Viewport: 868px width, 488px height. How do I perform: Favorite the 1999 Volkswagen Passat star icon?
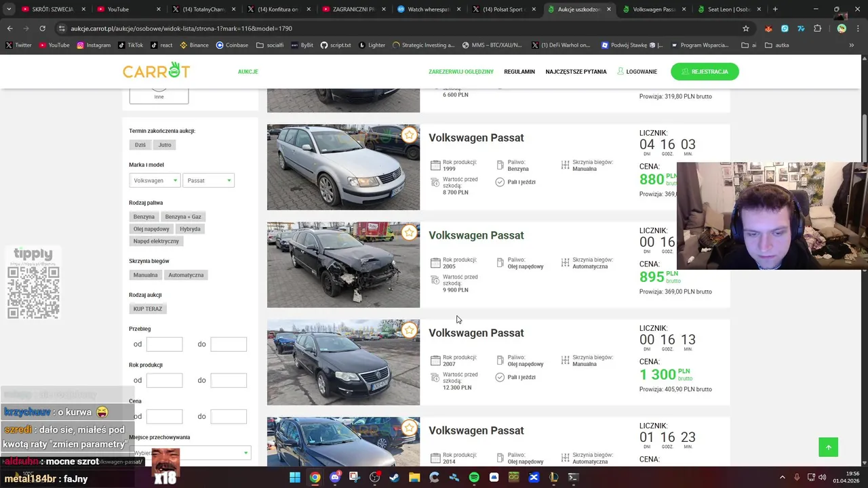(409, 135)
